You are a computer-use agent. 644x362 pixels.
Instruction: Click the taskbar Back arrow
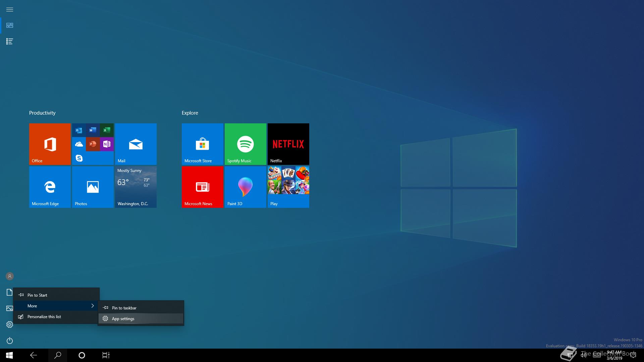[34, 355]
